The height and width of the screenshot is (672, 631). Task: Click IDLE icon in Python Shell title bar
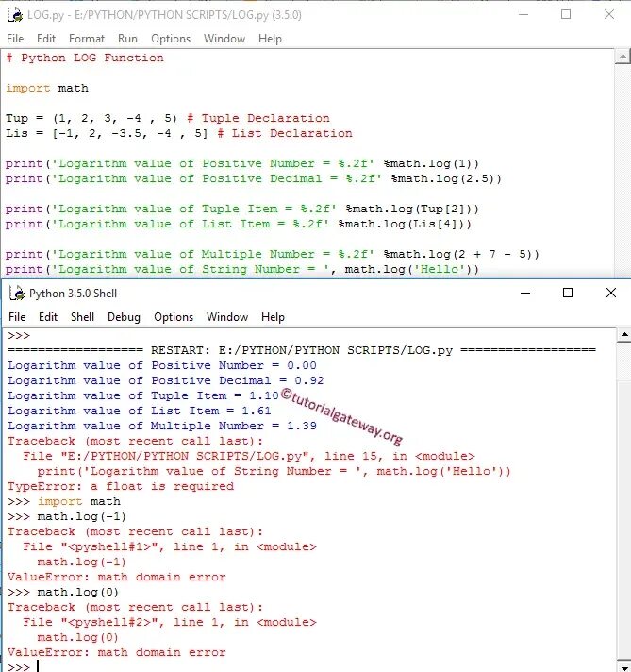click(17, 294)
